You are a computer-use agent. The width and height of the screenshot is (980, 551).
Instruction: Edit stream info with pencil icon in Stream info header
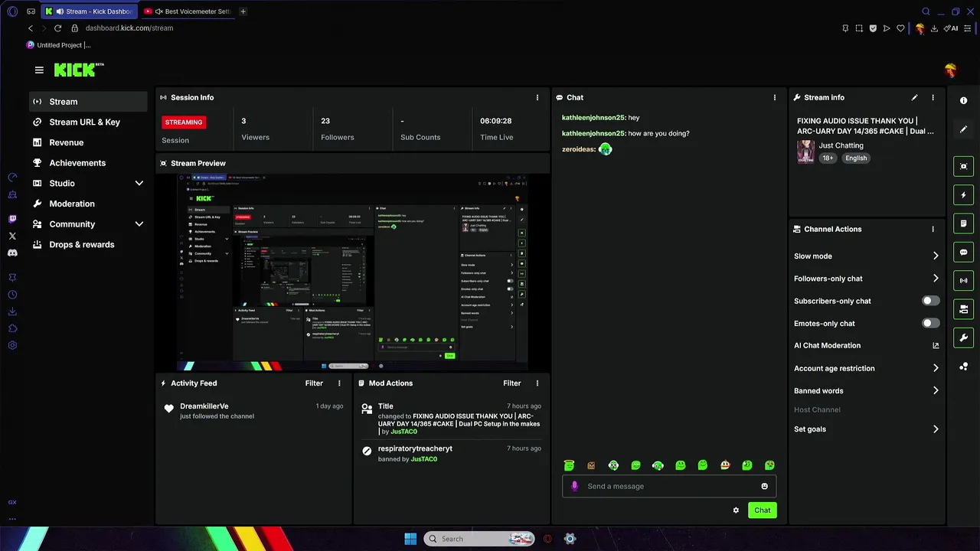pyautogui.click(x=914, y=97)
